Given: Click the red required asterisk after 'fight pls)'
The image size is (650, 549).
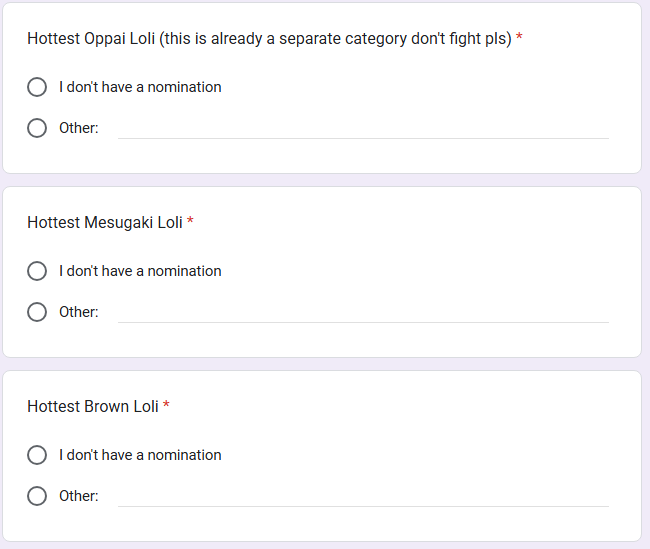Looking at the screenshot, I should point(519,37).
